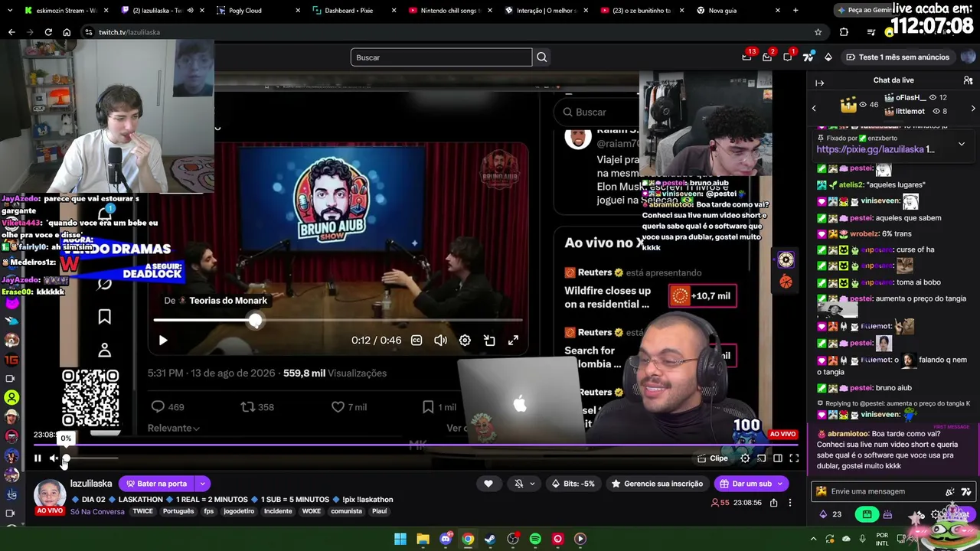Click the Clipe button on the player
Screen dimensions: 980x551
(x=713, y=458)
